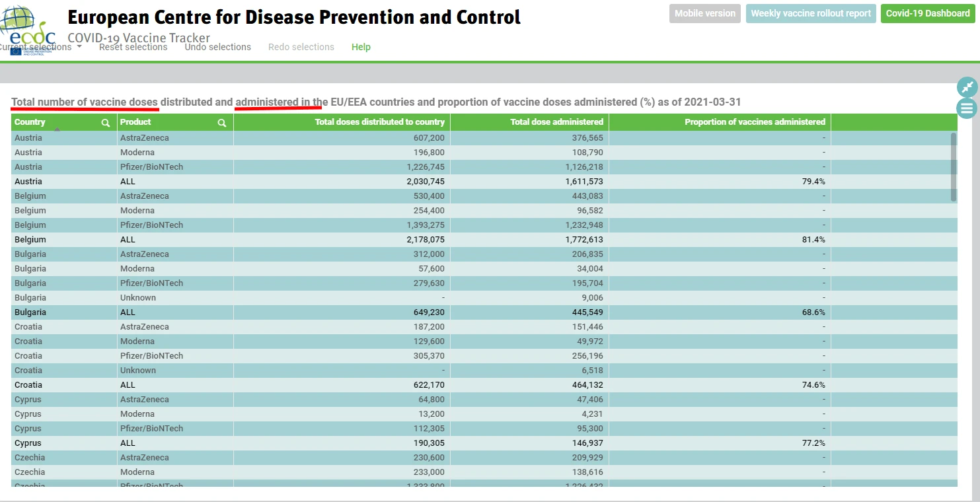Go to the Covid-19 Dashboard button

click(x=927, y=13)
